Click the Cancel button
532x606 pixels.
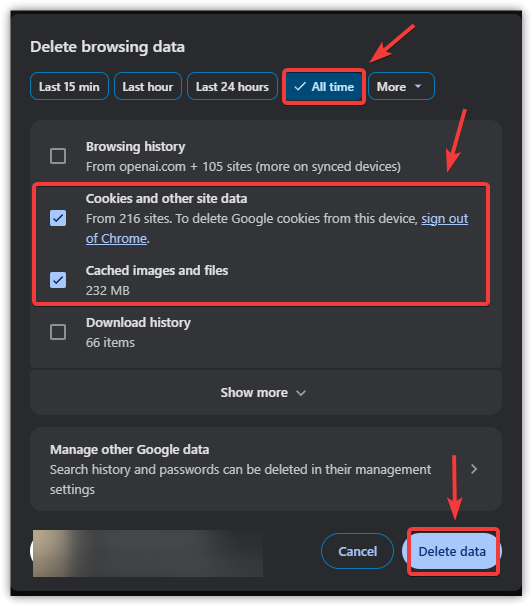(357, 551)
